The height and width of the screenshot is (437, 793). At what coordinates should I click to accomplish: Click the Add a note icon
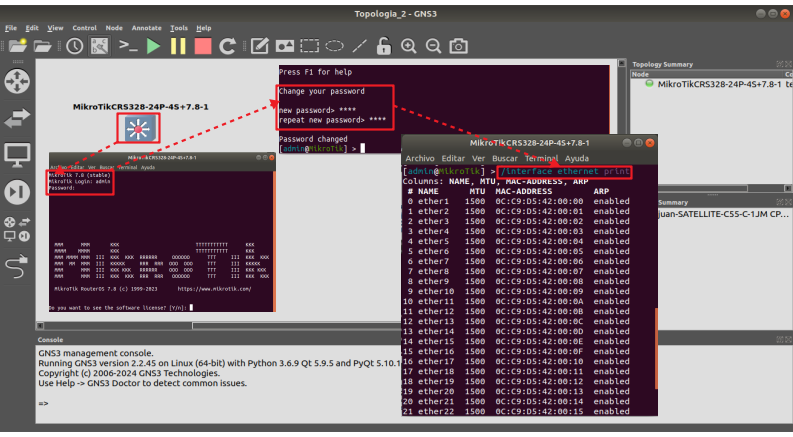[259, 46]
